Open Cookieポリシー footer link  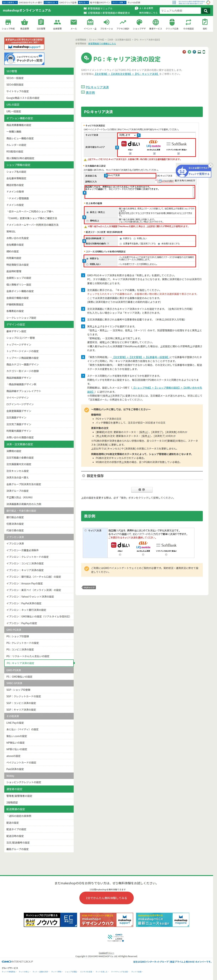[106, 953]
